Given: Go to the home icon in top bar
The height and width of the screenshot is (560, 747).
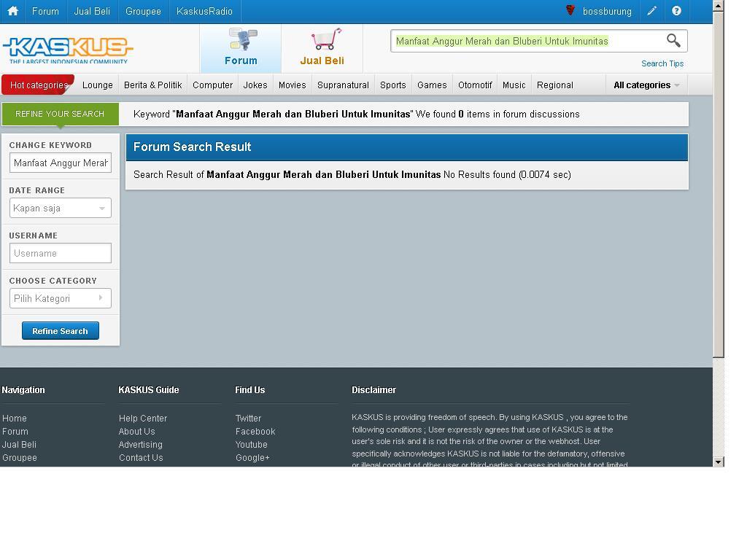Looking at the screenshot, I should point(13,11).
